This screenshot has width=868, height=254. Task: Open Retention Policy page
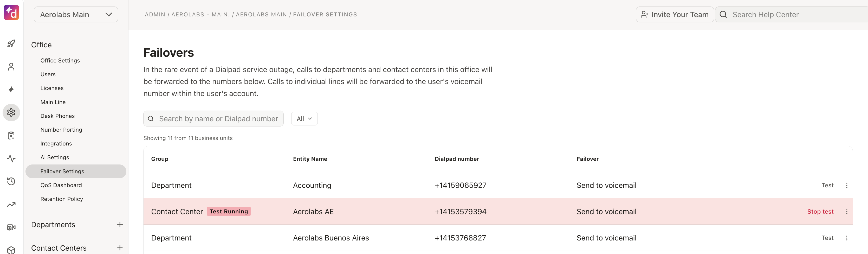62,199
